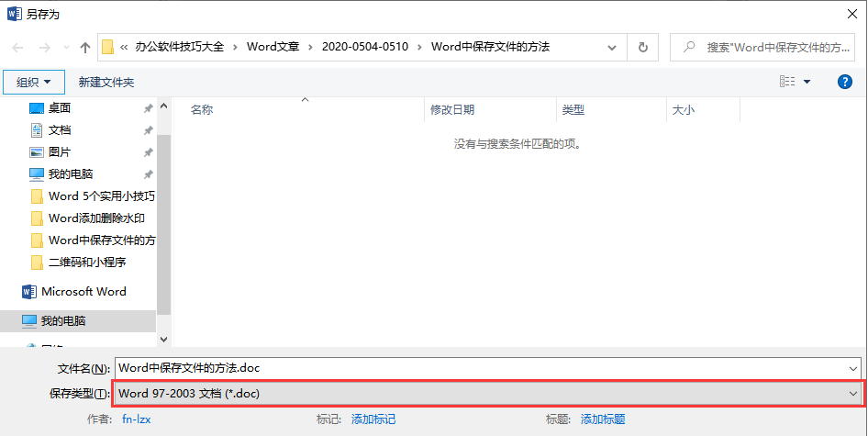Click the Forward navigation arrow

(x=44, y=48)
